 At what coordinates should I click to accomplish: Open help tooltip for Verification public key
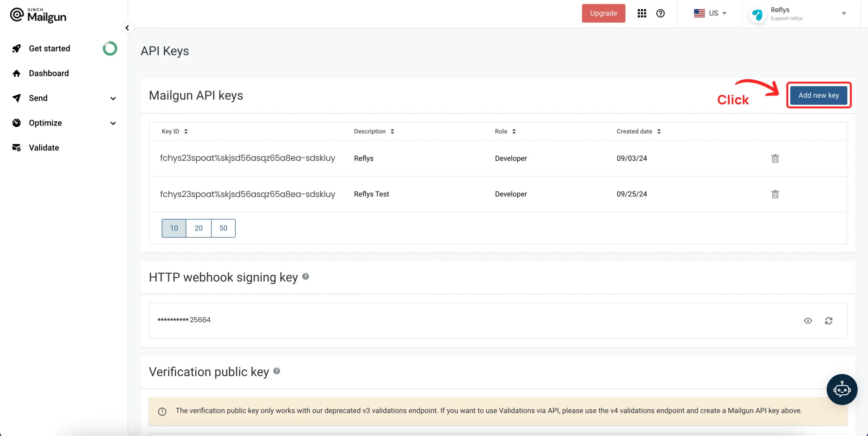pyautogui.click(x=277, y=371)
